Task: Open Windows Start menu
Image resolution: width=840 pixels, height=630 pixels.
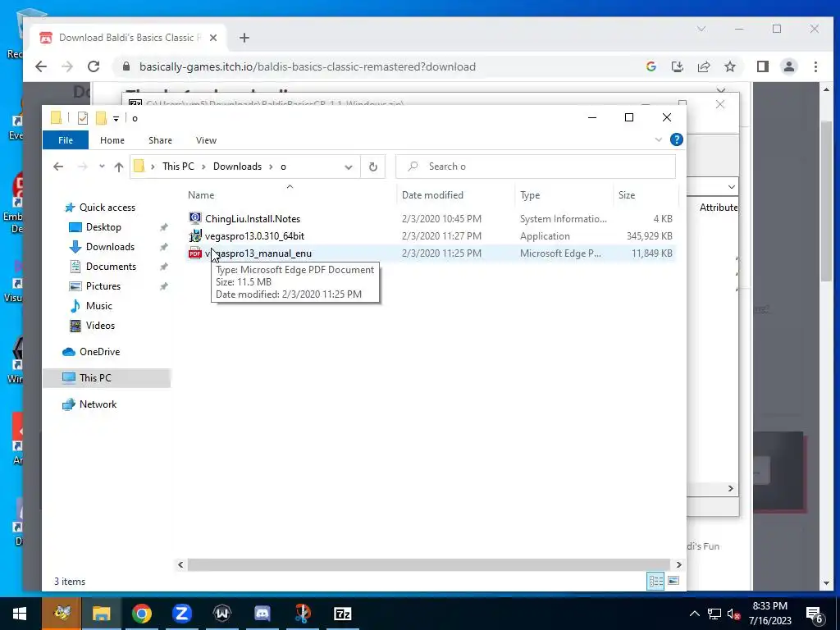Action: coord(20,614)
